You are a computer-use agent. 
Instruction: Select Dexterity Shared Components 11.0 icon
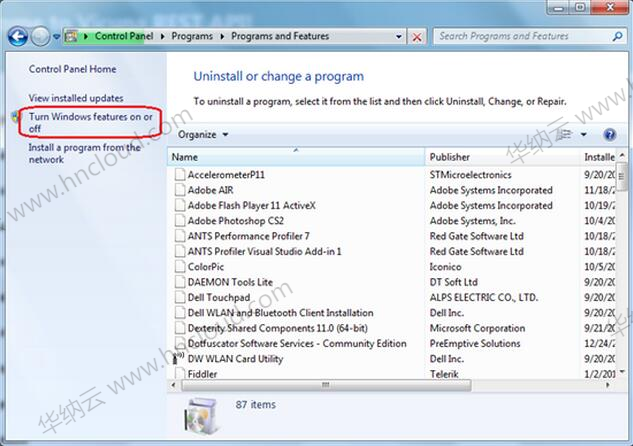180,328
